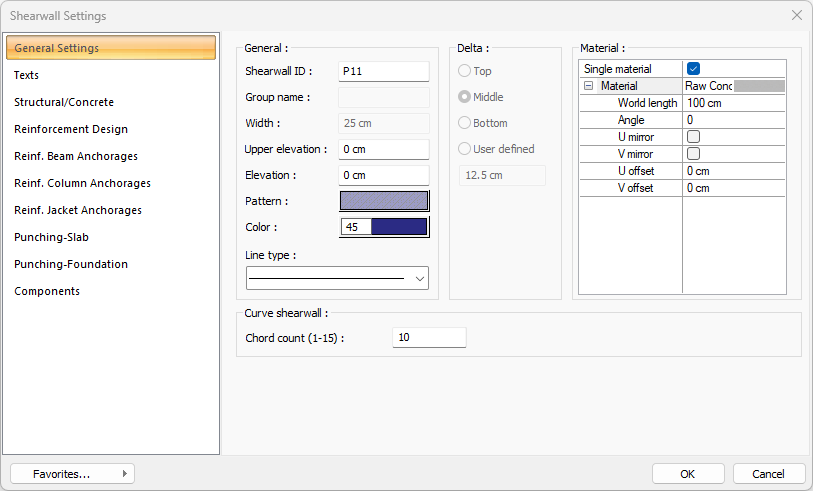
Task: Close the Shearwall Settings dialog
Action: tap(796, 16)
